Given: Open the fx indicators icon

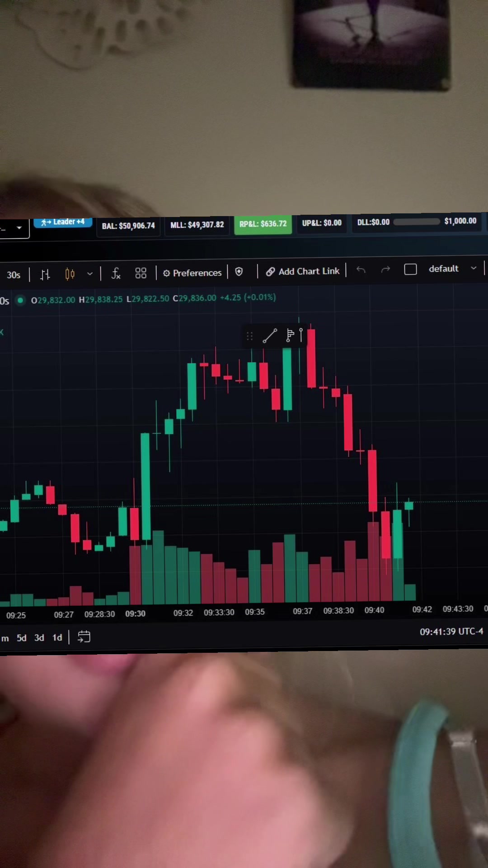Looking at the screenshot, I should 116,273.
